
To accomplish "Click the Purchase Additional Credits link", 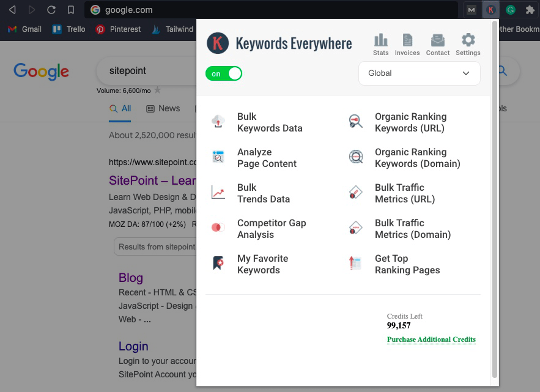I will [x=431, y=339].
